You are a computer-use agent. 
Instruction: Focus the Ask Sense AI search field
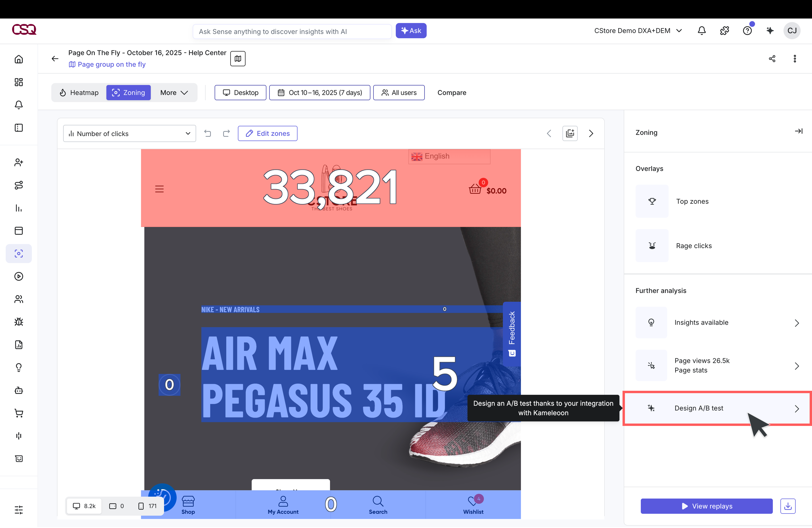[292, 31]
